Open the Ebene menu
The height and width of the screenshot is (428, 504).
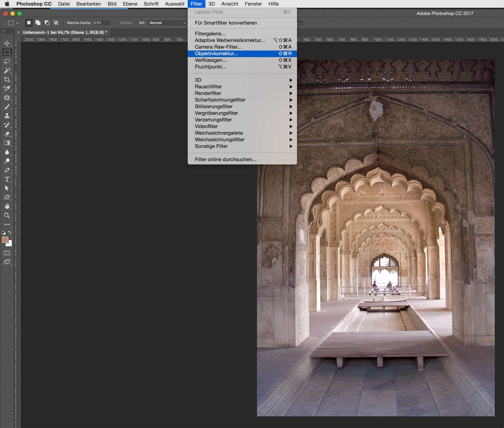(130, 4)
